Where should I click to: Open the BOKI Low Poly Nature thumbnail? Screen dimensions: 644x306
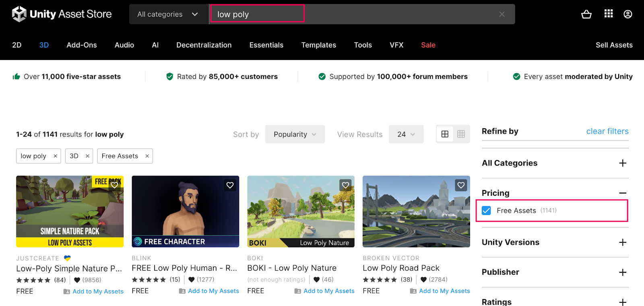click(301, 211)
